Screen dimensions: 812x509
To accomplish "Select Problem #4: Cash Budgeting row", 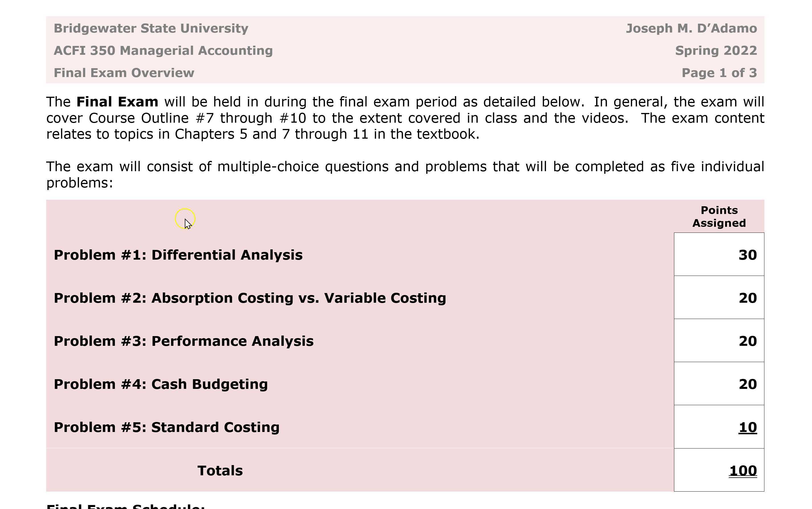I will tap(161, 384).
